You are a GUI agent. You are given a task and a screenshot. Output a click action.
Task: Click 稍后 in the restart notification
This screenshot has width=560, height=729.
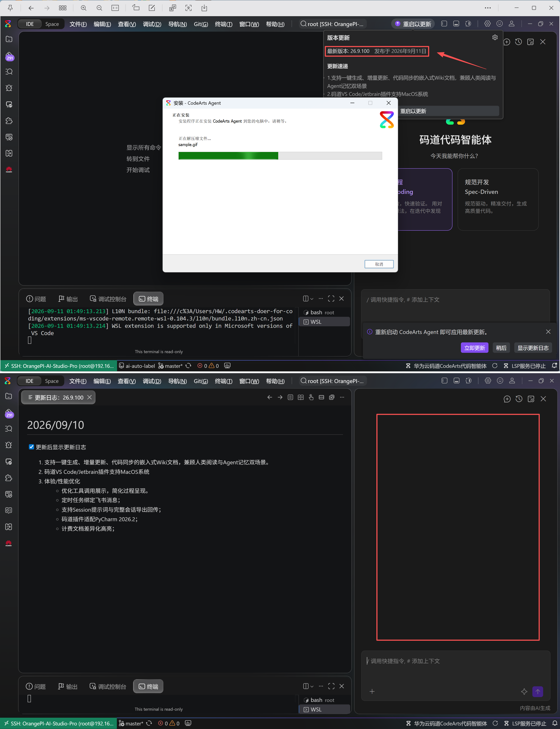(x=501, y=348)
